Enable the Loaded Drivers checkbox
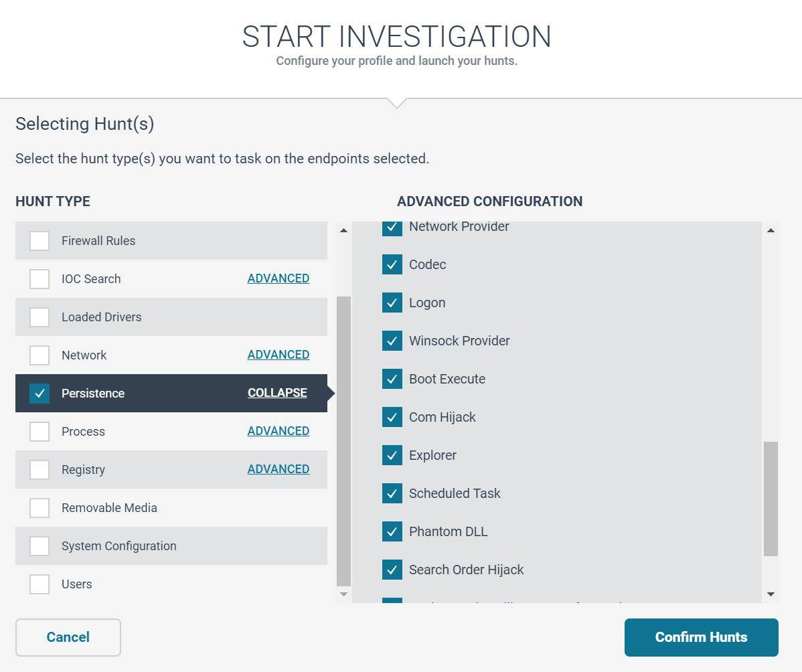The width and height of the screenshot is (802, 672). point(39,317)
